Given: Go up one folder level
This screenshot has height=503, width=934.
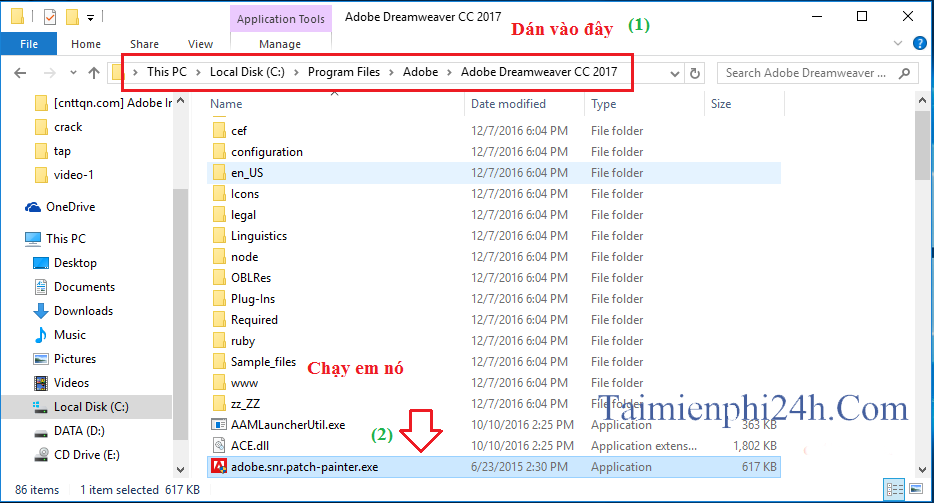Looking at the screenshot, I should [94, 73].
